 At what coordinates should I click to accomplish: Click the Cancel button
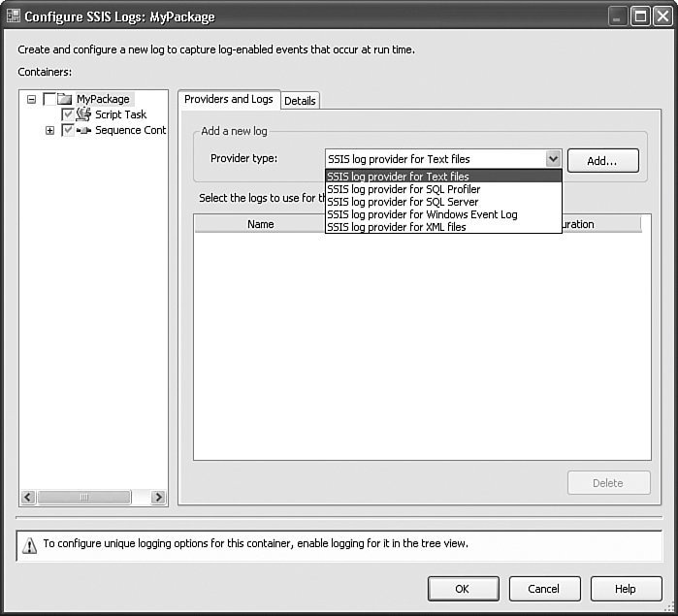tap(544, 589)
